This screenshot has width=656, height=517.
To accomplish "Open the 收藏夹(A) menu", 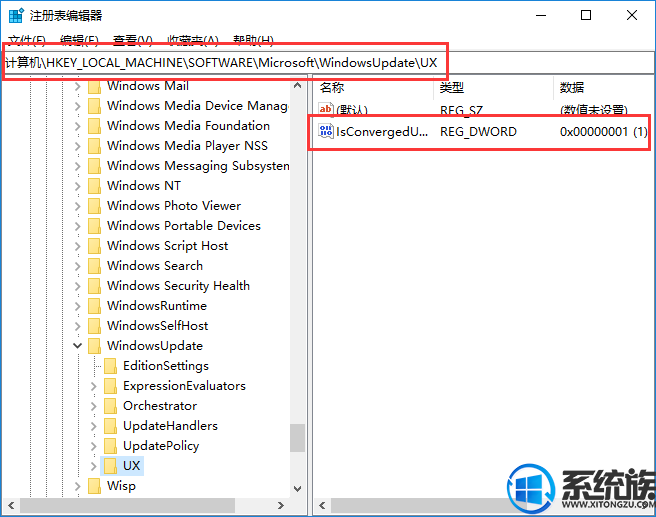I will point(193,39).
